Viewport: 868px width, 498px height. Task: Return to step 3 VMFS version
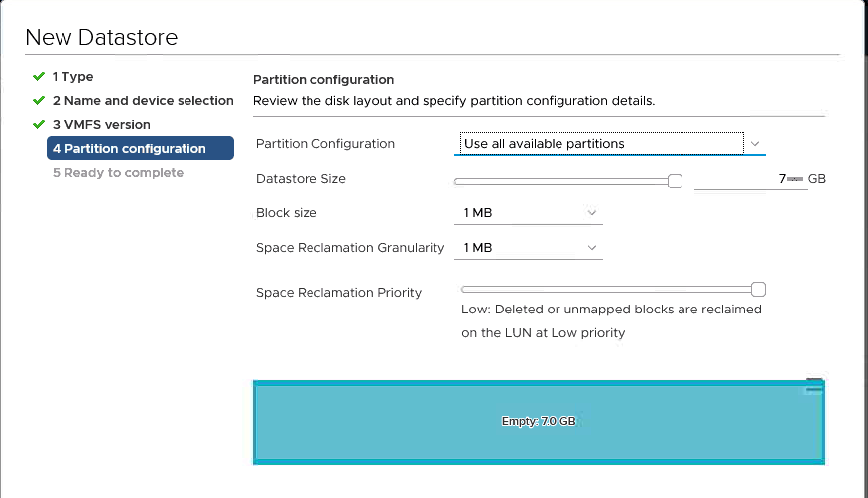[x=101, y=125]
